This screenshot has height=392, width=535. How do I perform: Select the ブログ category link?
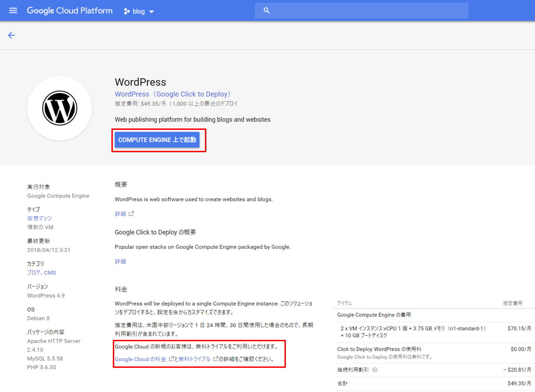pyautogui.click(x=33, y=273)
